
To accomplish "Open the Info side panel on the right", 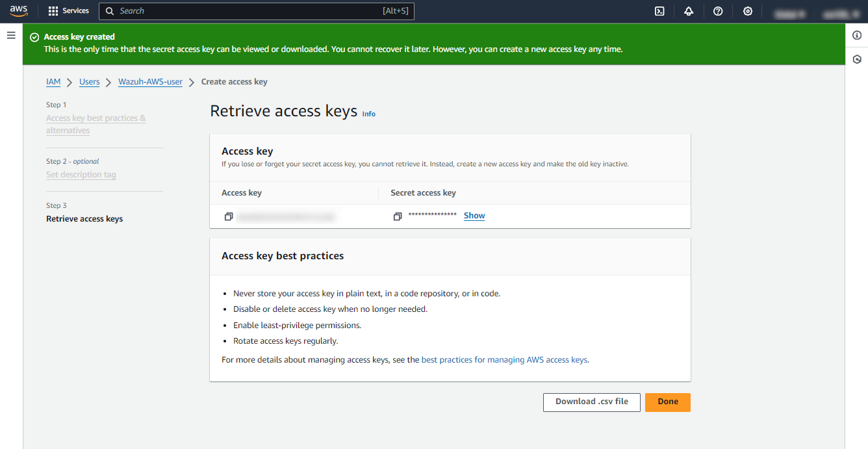I will 857,35.
